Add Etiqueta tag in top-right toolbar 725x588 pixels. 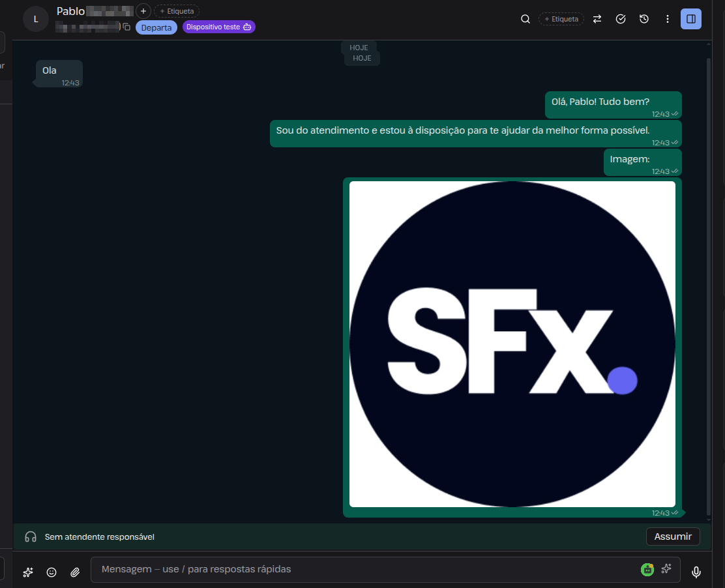pos(561,19)
